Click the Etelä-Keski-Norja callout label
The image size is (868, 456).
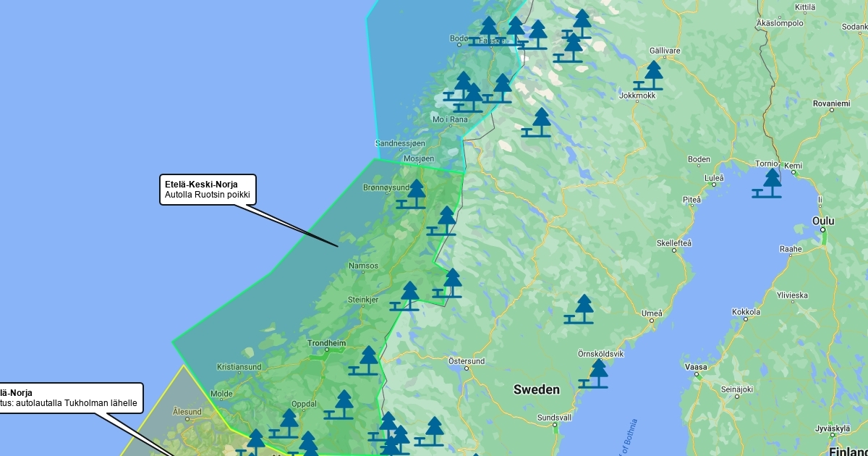[x=208, y=189]
